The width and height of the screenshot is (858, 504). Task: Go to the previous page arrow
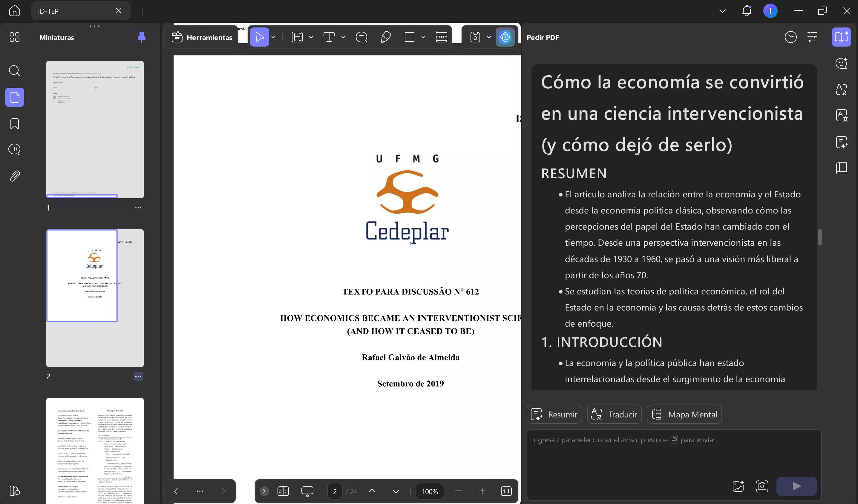coord(372,491)
